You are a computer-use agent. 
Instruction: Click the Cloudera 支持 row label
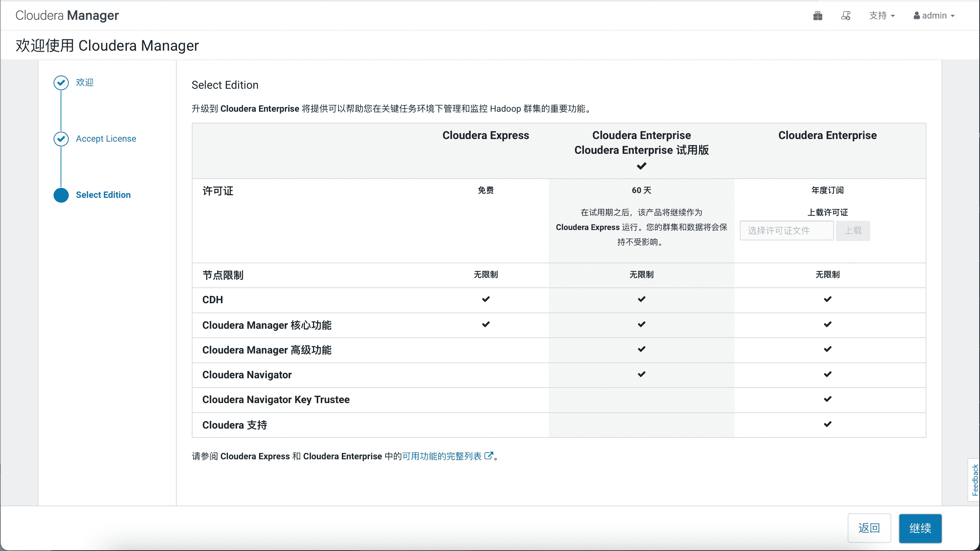click(234, 425)
